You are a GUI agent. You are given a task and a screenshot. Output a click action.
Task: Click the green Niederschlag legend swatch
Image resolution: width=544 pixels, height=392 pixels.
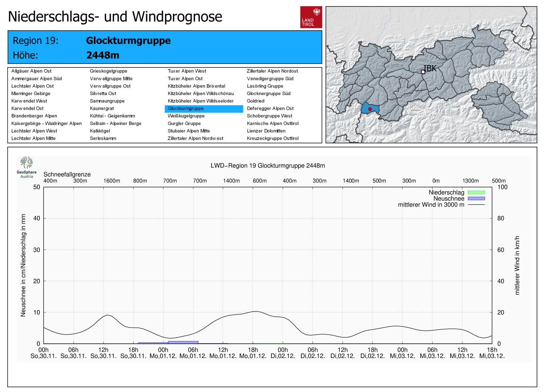click(x=476, y=192)
